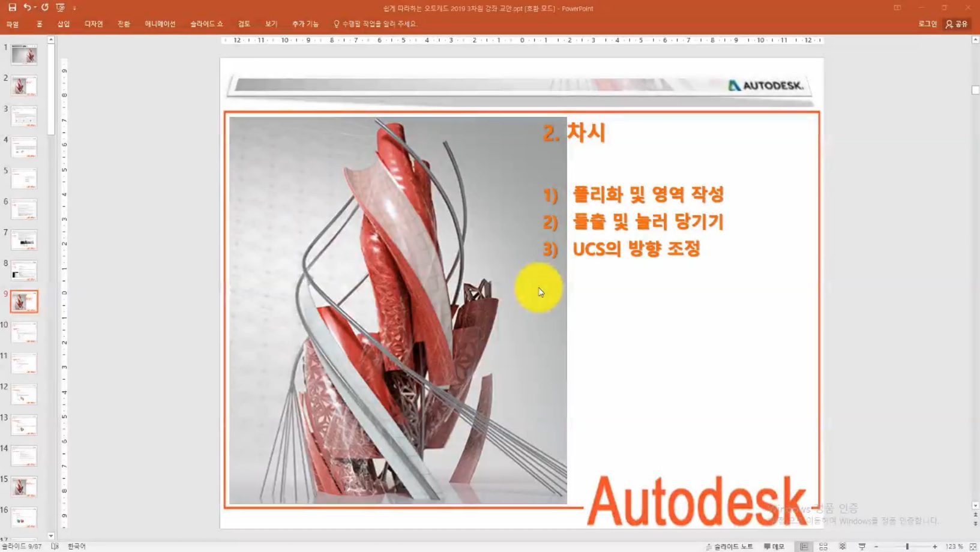Open the Undo history dropdown arrow
Image resolution: width=980 pixels, height=552 pixels.
point(35,7)
